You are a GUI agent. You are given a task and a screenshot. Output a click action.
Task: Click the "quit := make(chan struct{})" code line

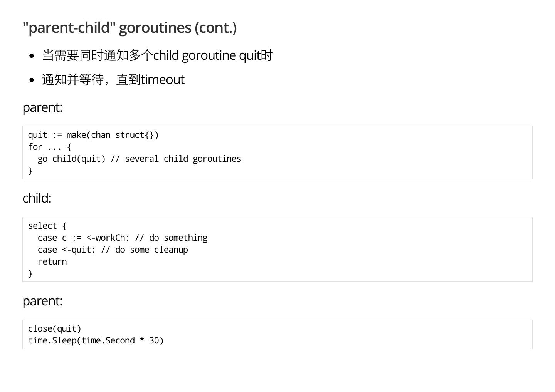[93, 135]
